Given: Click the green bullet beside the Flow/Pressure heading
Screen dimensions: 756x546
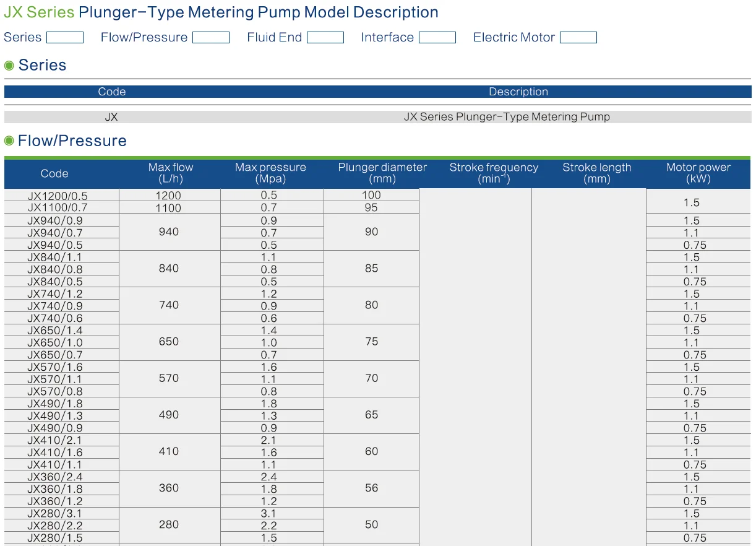Looking at the screenshot, I should tap(9, 141).
